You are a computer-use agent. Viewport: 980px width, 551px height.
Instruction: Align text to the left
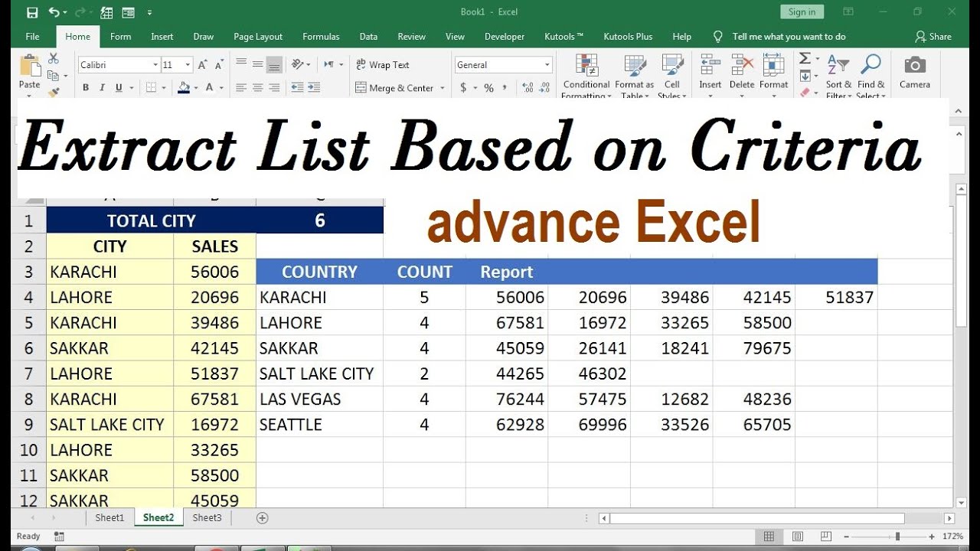click(x=241, y=88)
